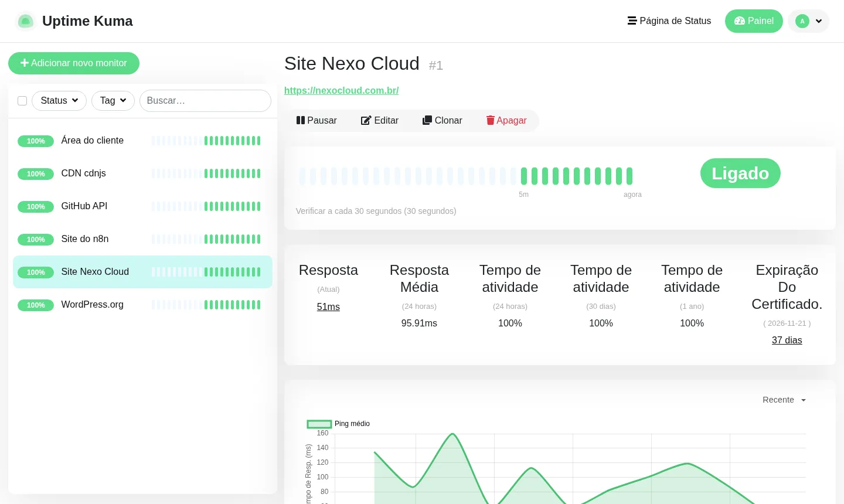Click the Uptime Kuma logo icon

pyautogui.click(x=25, y=21)
